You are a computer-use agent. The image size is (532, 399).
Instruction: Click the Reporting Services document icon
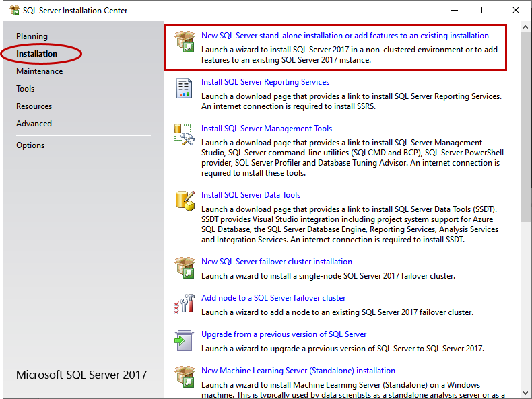click(185, 88)
